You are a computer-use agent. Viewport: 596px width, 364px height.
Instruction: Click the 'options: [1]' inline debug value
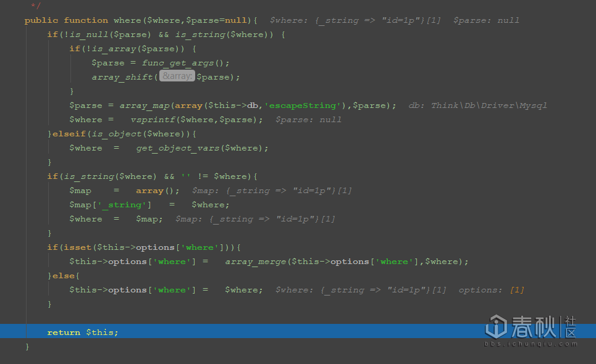pyautogui.click(x=492, y=290)
